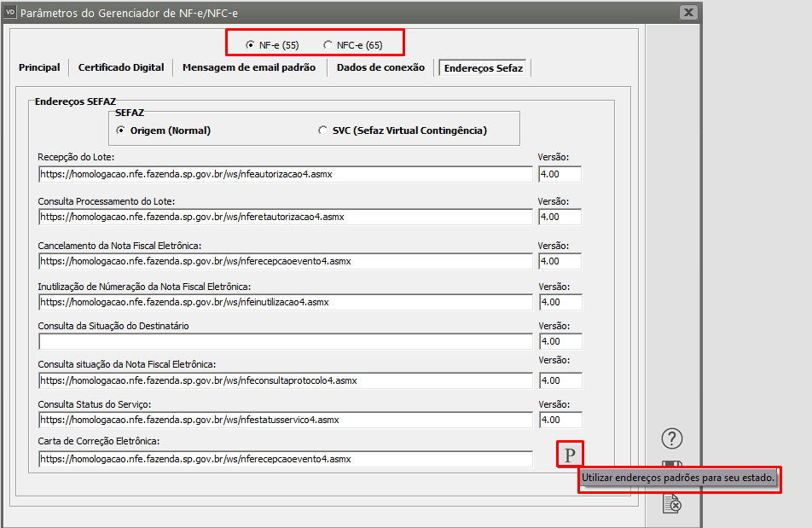This screenshot has width=812, height=528.
Task: Select the NFC-e (65) radio option
Action: (x=328, y=44)
